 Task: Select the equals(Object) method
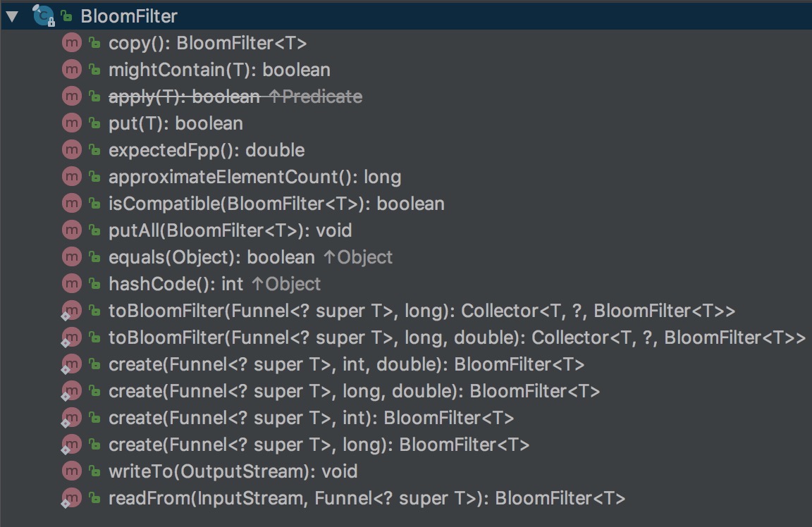tap(211, 257)
